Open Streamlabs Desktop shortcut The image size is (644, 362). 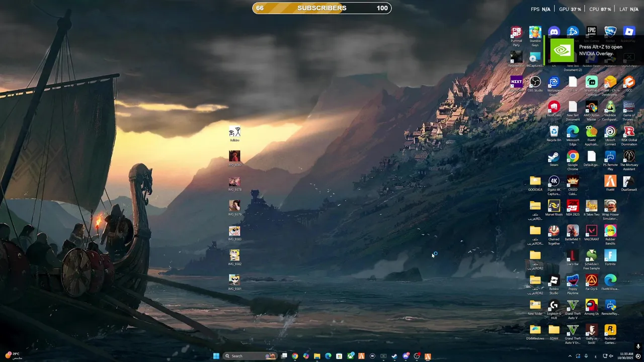[591, 85]
